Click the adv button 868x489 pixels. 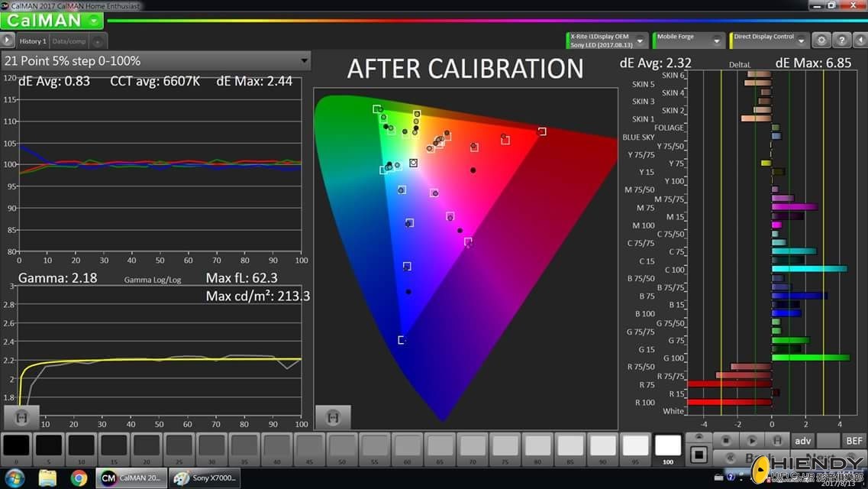pos(802,441)
